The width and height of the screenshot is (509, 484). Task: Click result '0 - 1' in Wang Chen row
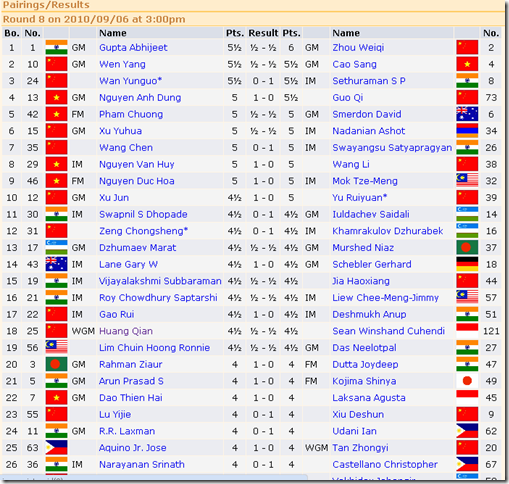263,148
